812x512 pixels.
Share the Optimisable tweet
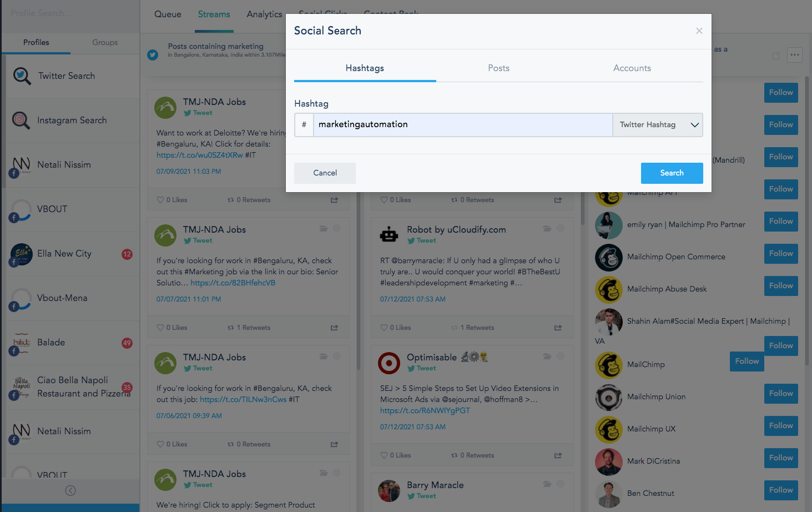click(x=558, y=455)
